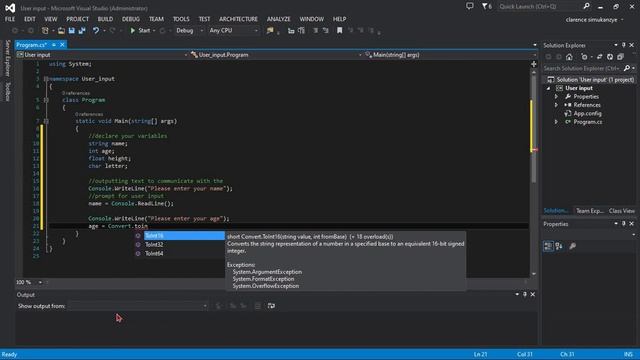640x360 pixels.
Task: Open the Toolbox side tab
Action: coord(7,91)
